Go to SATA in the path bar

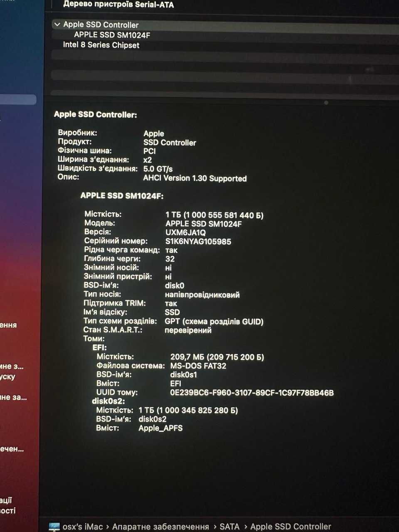(x=229, y=527)
